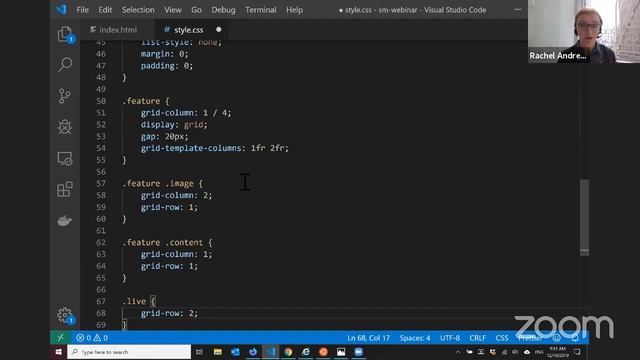Open the Extensions view
Screen dimensions: 640x360
pos(64,189)
